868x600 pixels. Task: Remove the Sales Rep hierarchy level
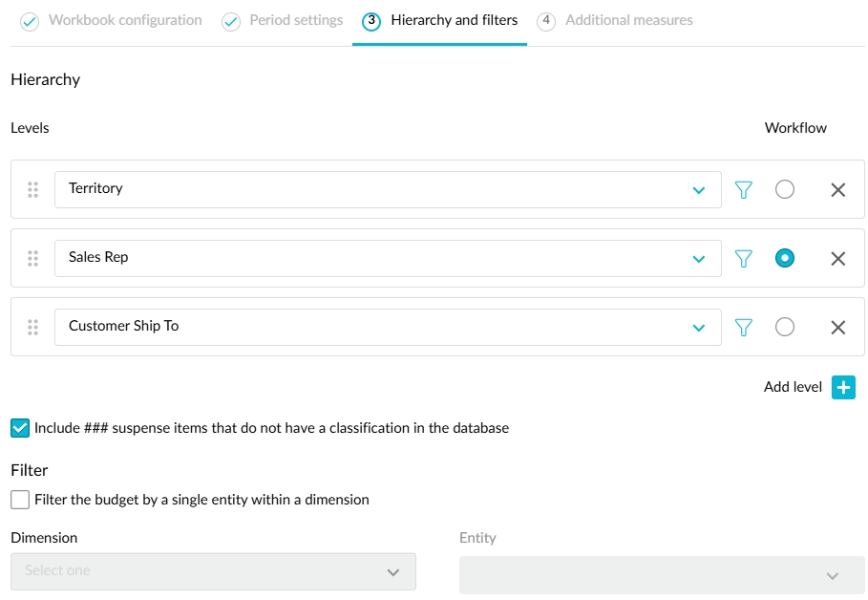(x=837, y=259)
